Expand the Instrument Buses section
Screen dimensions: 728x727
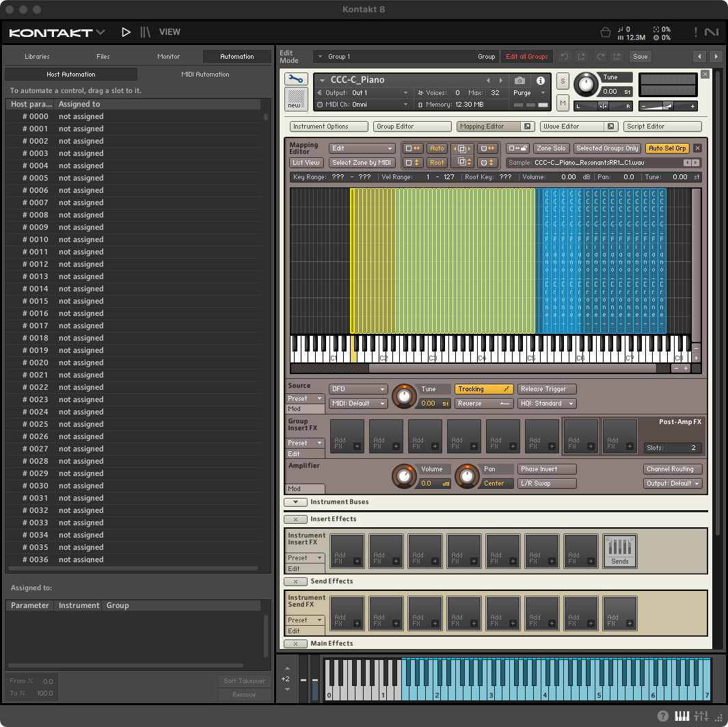[x=295, y=502]
